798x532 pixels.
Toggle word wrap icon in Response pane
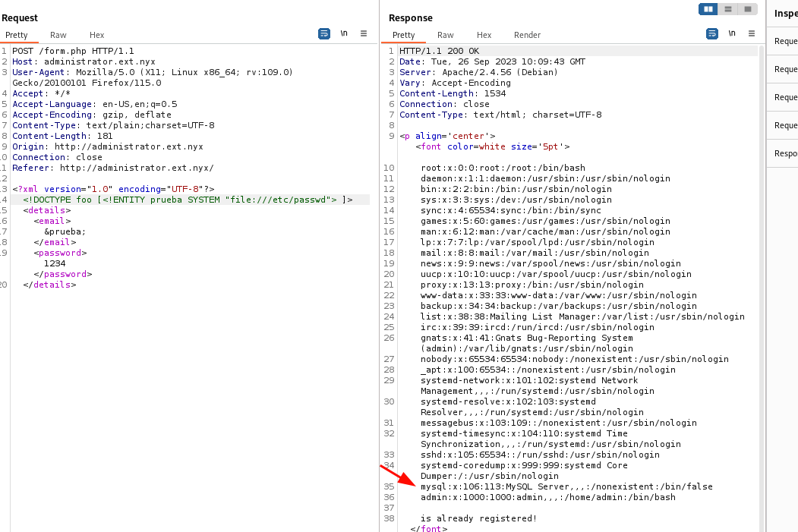pos(712,33)
